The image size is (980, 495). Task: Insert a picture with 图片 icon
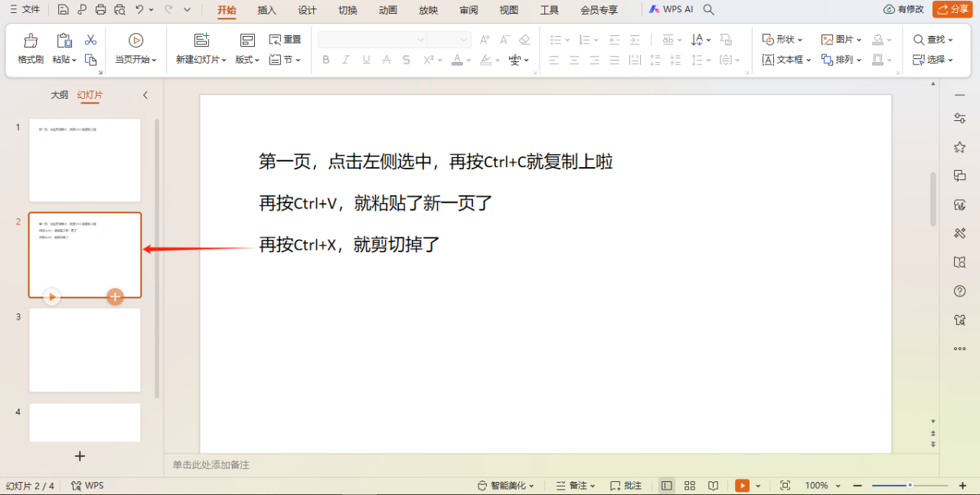838,39
